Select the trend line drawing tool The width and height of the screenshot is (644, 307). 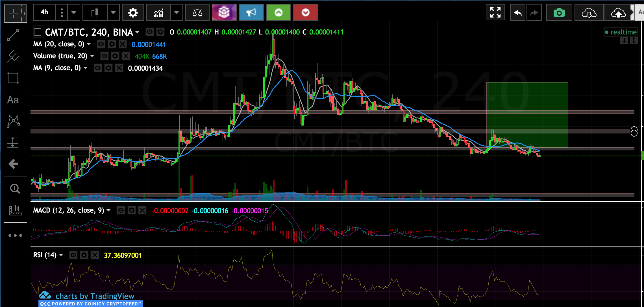click(13, 35)
